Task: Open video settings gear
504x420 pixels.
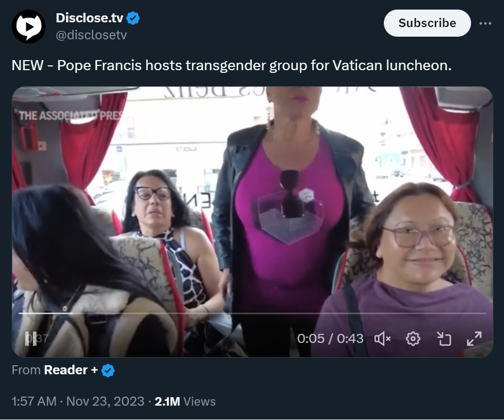Action: 413,339
